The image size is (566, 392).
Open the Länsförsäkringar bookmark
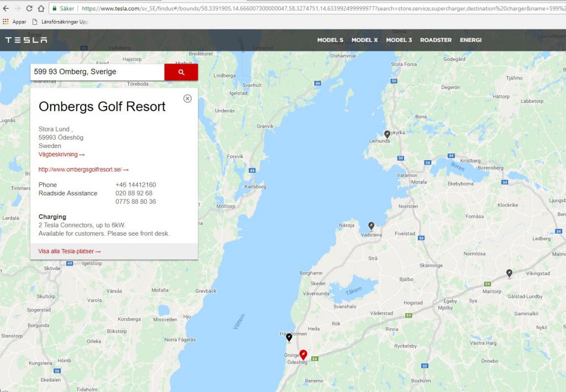pyautogui.click(x=60, y=22)
